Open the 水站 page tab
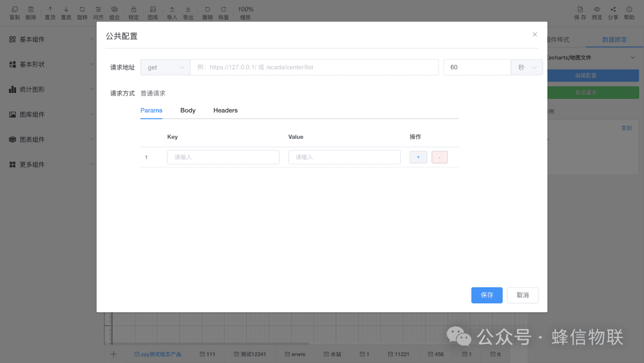The width and height of the screenshot is (644, 363). [332, 354]
